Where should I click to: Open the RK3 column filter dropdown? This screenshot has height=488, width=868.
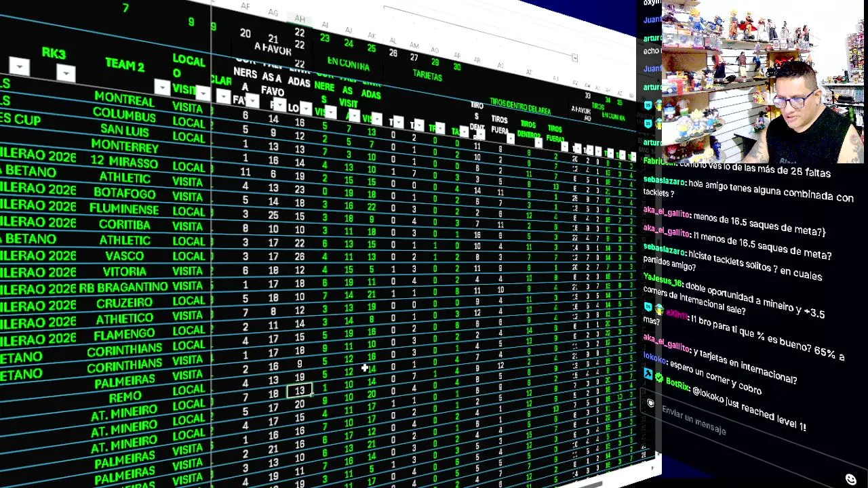point(66,73)
